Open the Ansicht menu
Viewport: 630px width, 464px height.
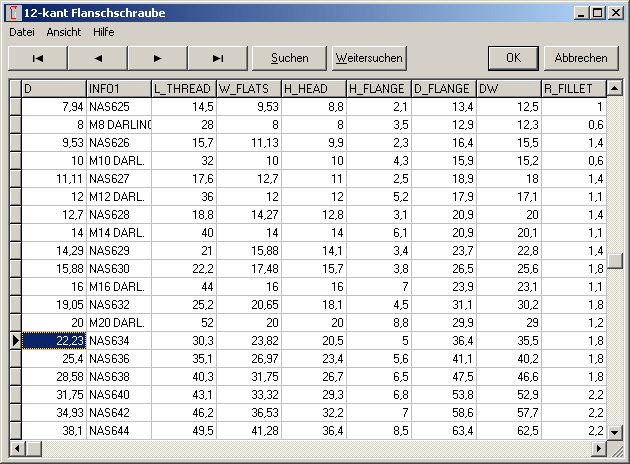64,32
